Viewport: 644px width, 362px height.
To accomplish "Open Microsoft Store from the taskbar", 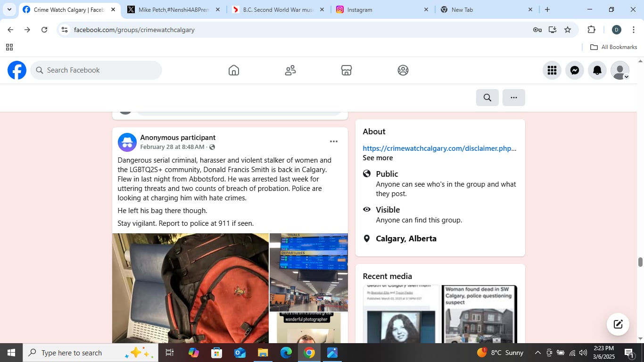I will coord(217,353).
